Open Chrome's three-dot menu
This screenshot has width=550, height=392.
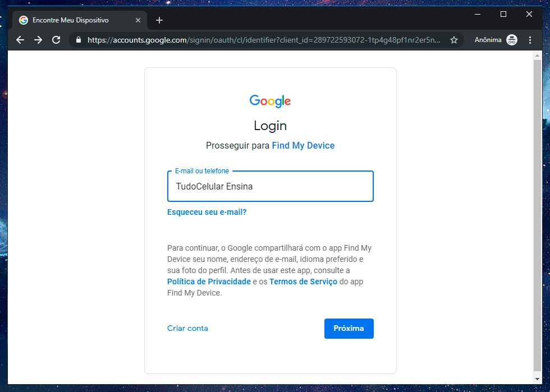click(530, 40)
